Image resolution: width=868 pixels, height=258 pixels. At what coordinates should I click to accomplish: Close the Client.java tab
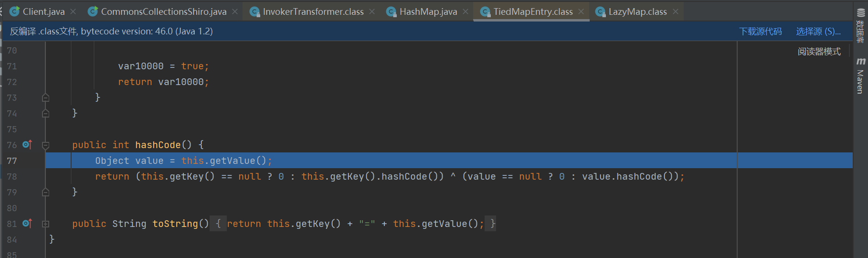point(73,11)
